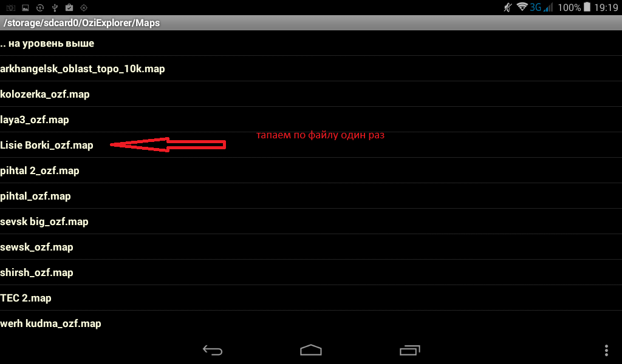The width and height of the screenshot is (622, 364).
Task: Go up via '.. на уровень выше'
Action: [x=311, y=43]
